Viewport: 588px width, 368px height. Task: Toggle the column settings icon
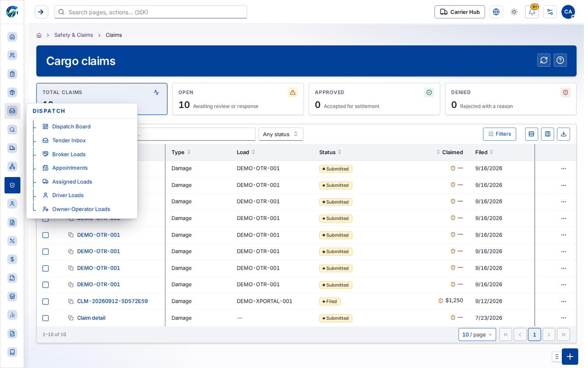pos(548,134)
